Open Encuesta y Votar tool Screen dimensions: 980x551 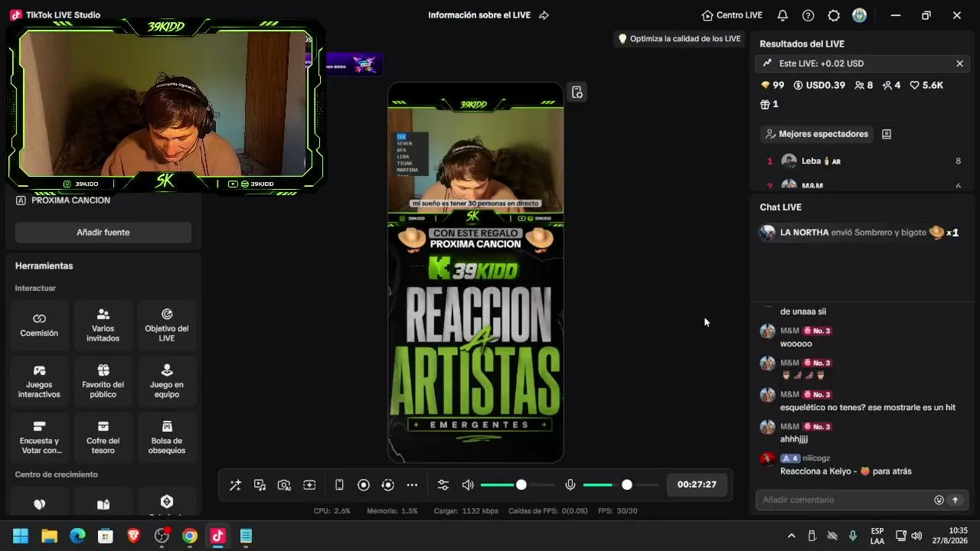39,437
